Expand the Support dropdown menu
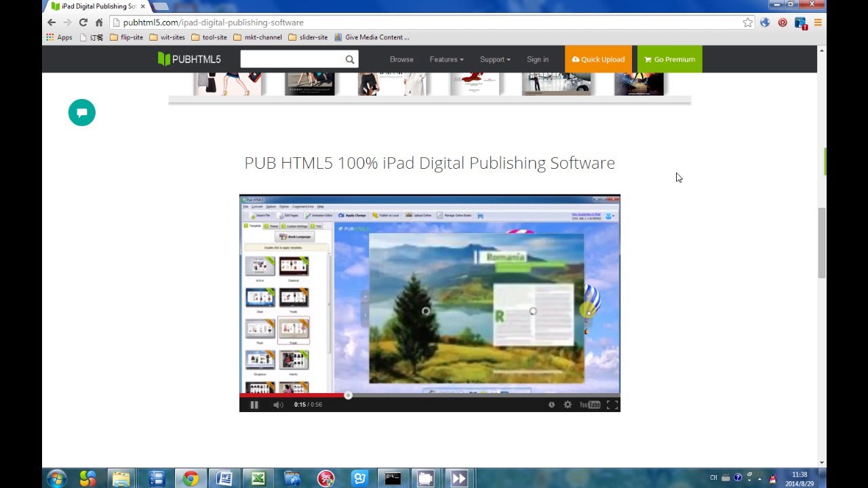Screen dimensions: 868x488 coord(495,60)
